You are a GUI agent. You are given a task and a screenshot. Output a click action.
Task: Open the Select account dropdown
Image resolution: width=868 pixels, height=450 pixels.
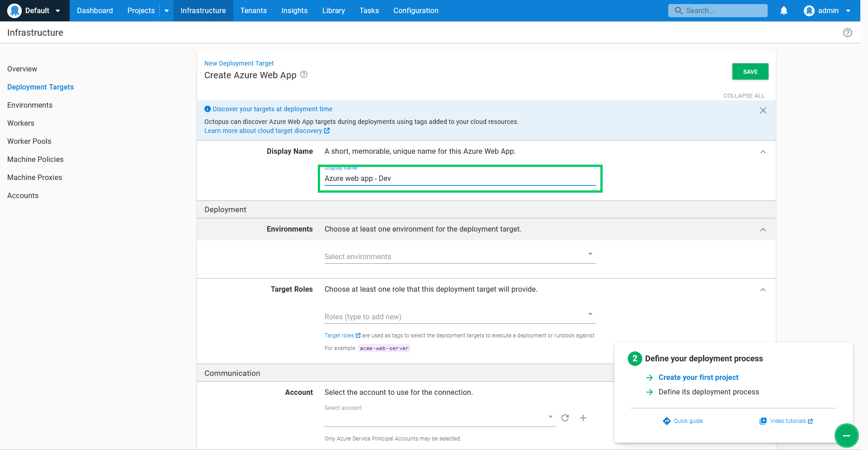click(440, 418)
